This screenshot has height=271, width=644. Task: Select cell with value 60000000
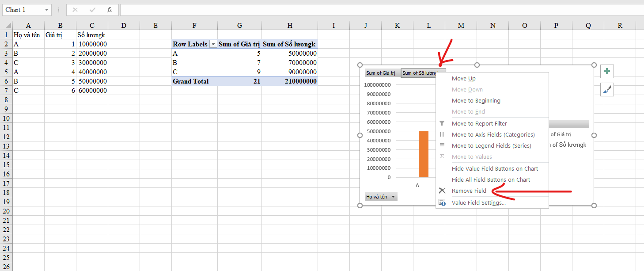point(92,90)
